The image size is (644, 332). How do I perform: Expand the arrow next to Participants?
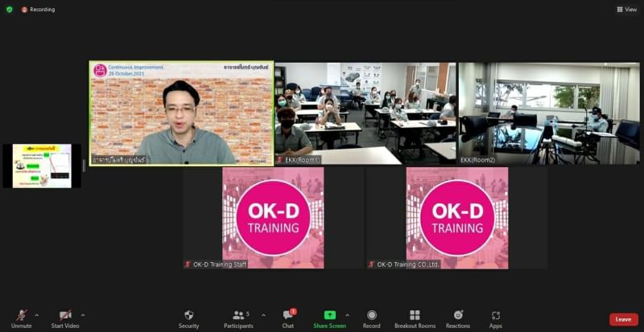(263, 315)
